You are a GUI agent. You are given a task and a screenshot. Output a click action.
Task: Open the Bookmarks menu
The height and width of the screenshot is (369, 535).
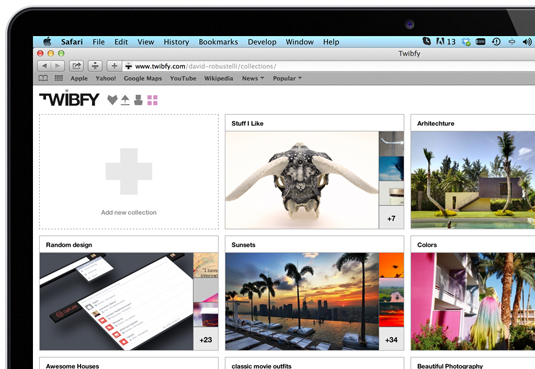click(218, 42)
